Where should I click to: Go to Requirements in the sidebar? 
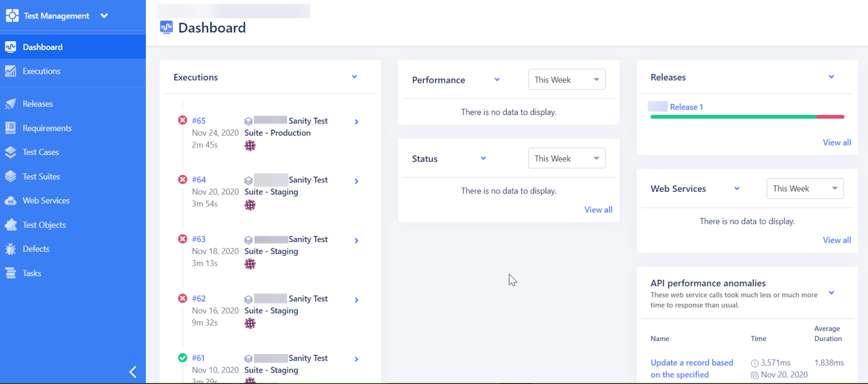tap(47, 128)
